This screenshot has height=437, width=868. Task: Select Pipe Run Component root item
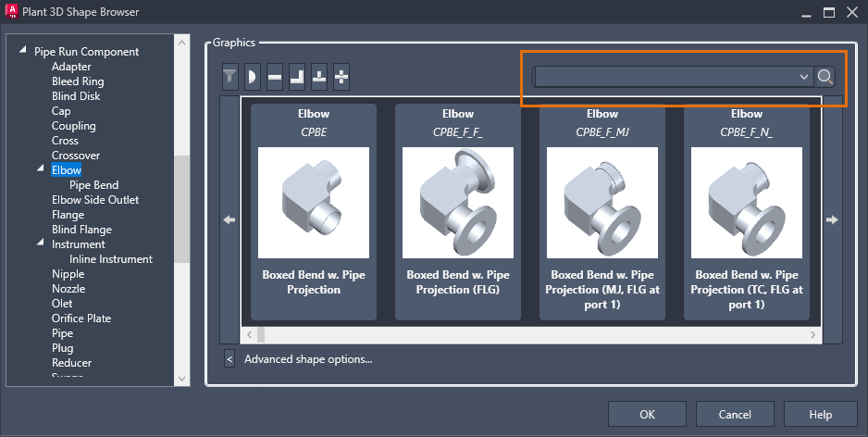click(86, 52)
